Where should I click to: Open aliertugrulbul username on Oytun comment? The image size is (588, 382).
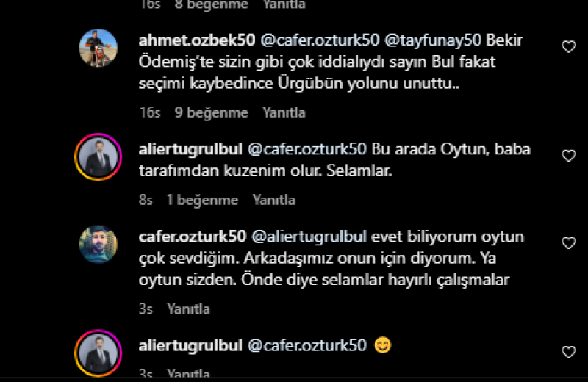coord(190,149)
